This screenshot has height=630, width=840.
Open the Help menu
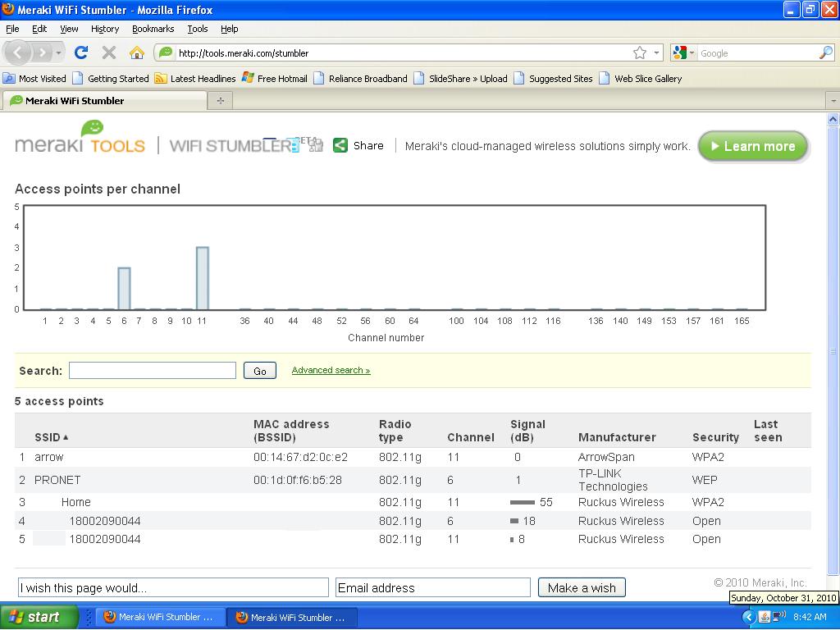(x=230, y=29)
